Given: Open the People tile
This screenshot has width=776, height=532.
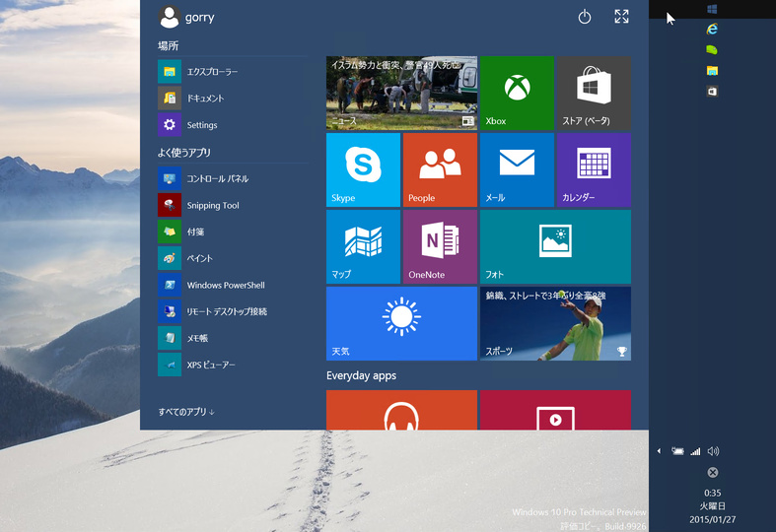Looking at the screenshot, I should (x=440, y=169).
